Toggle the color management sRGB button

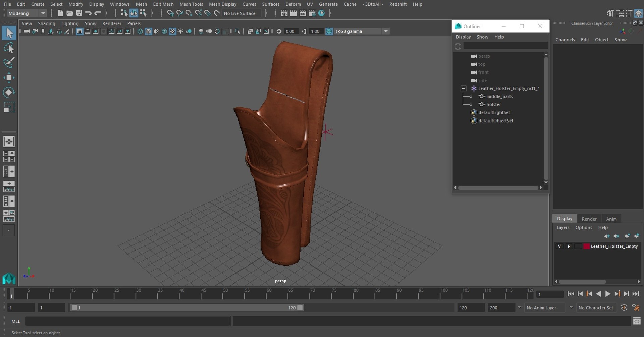point(329,31)
